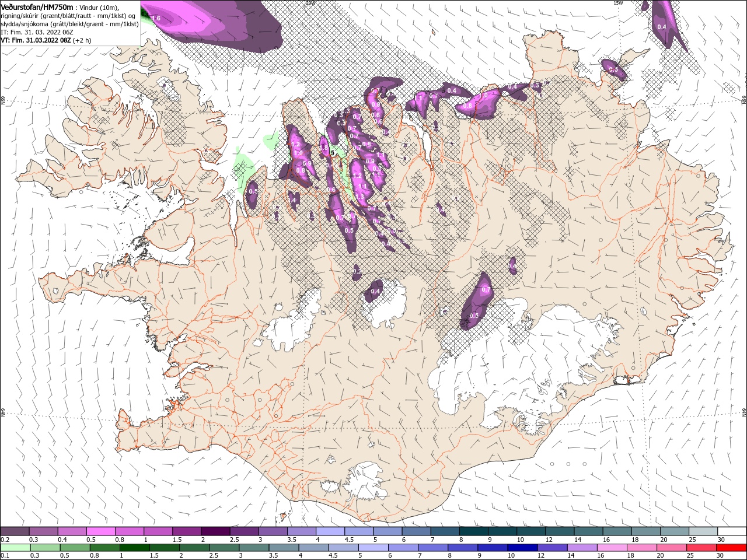Select the bright red 30 rain scale swatch
Viewport: 747px width, 560px height.
coord(732,548)
